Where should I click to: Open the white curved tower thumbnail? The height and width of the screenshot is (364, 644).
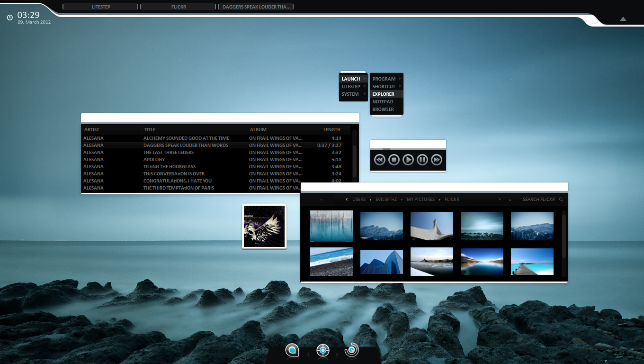point(432,226)
